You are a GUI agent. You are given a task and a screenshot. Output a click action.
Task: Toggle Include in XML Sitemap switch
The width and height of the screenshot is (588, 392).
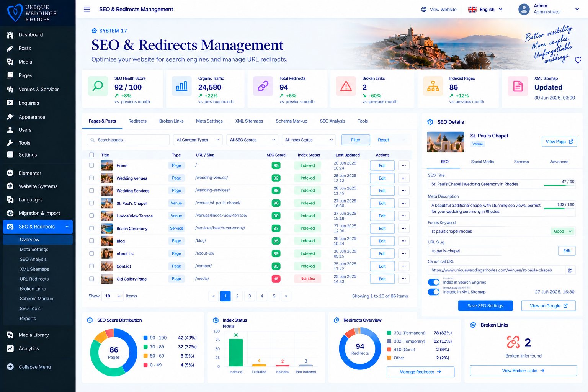tap(434, 292)
